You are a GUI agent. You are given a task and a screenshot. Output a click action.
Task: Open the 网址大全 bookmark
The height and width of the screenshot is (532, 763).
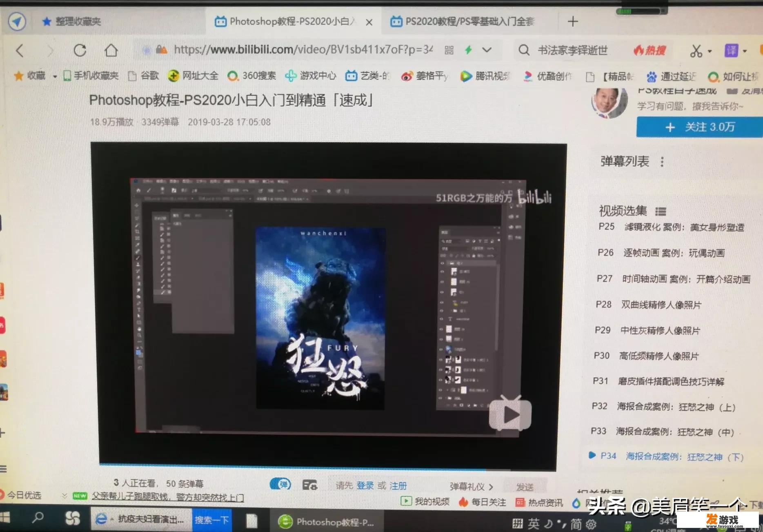point(193,76)
